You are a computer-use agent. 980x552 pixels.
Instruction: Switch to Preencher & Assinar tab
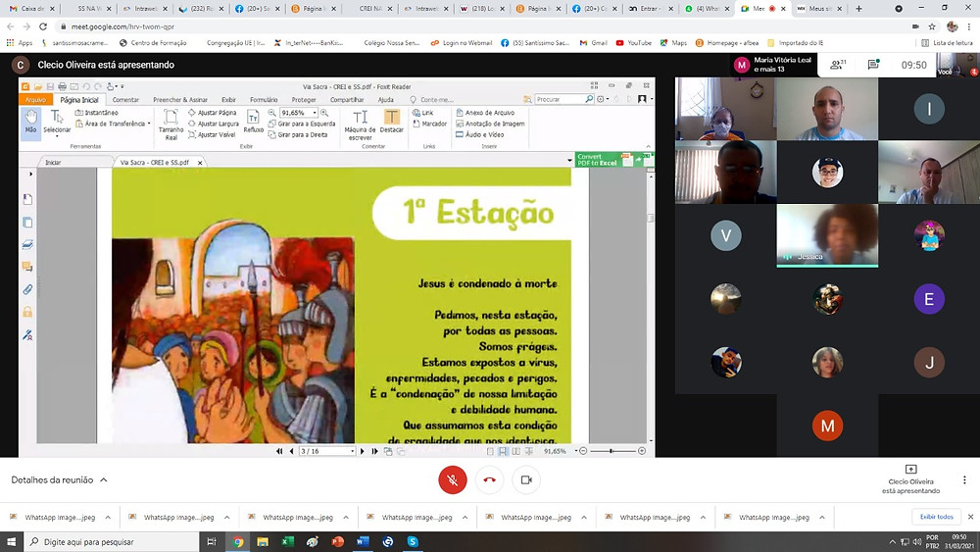[x=180, y=99]
